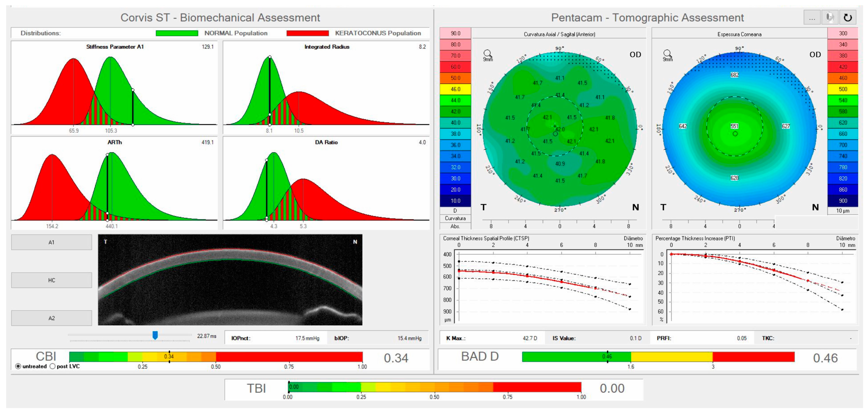Viewport: 868px width, 414px height.
Task: Click the Scheimpflug cornea cross-section image
Action: [x=230, y=280]
